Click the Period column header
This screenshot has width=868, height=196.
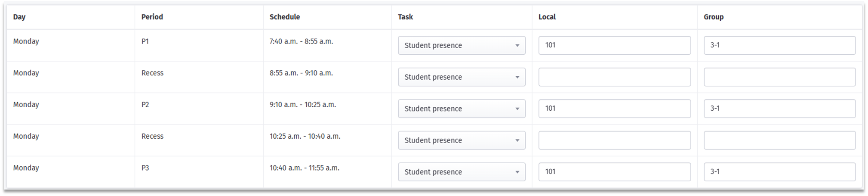(x=152, y=17)
